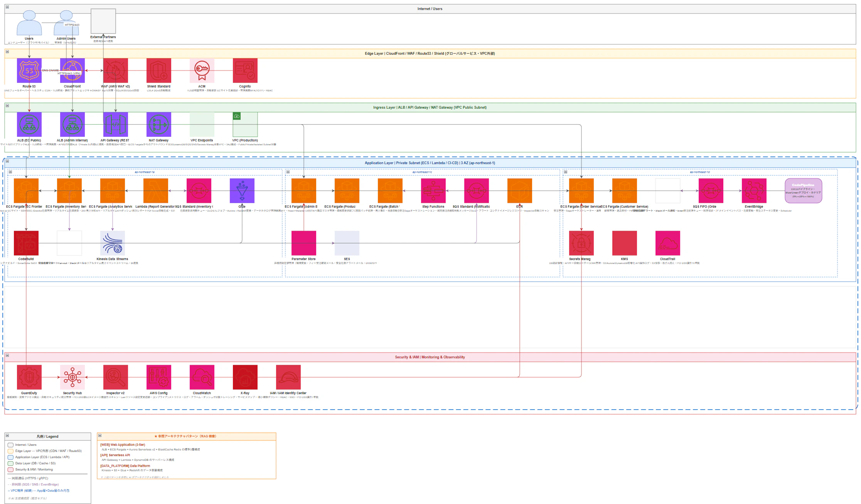This screenshot has width=861, height=504.
Task: Select the Step Functions icon
Action: 433,191
